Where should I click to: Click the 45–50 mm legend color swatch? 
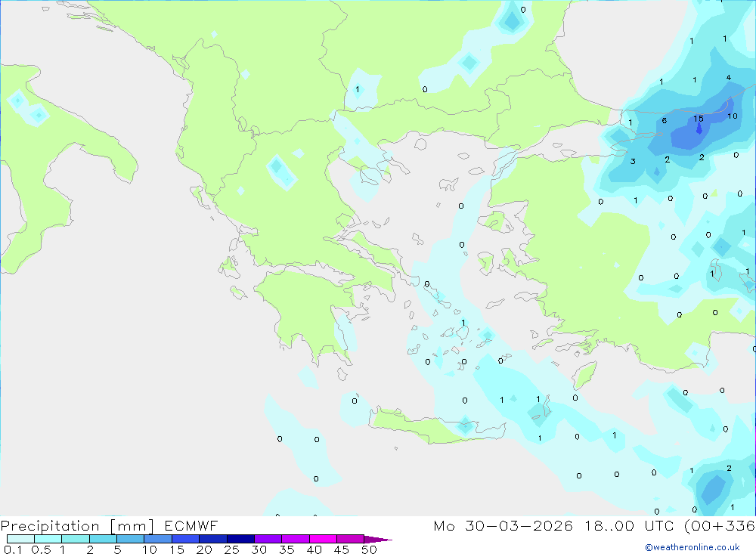tap(350, 539)
